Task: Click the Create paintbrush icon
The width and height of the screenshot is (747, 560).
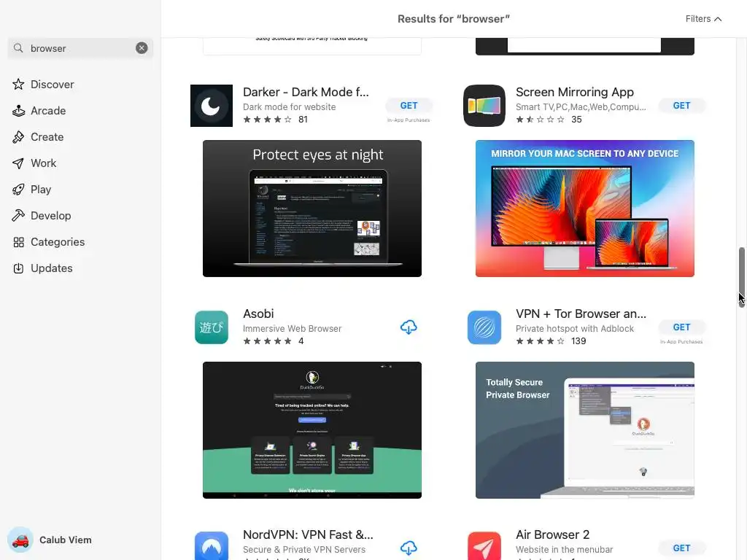Action: pyautogui.click(x=18, y=137)
